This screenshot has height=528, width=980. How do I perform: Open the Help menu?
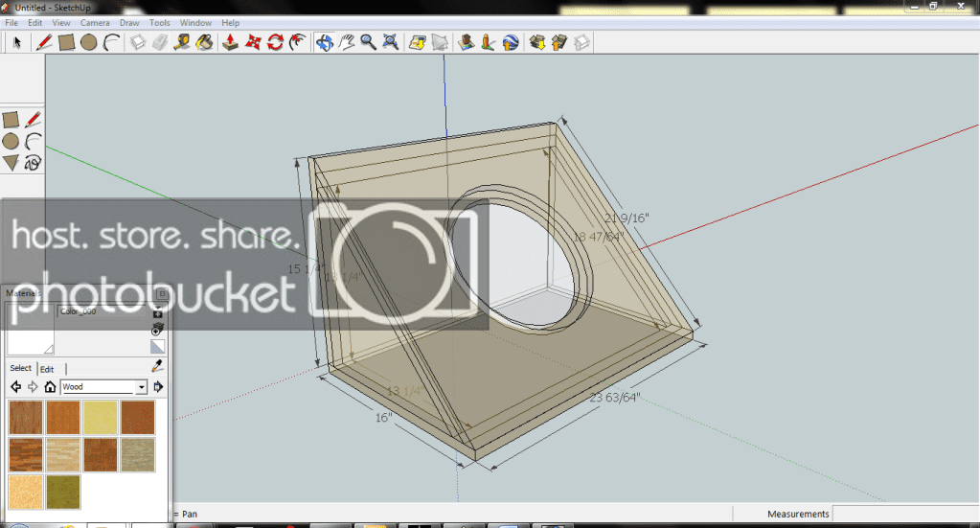tap(231, 22)
